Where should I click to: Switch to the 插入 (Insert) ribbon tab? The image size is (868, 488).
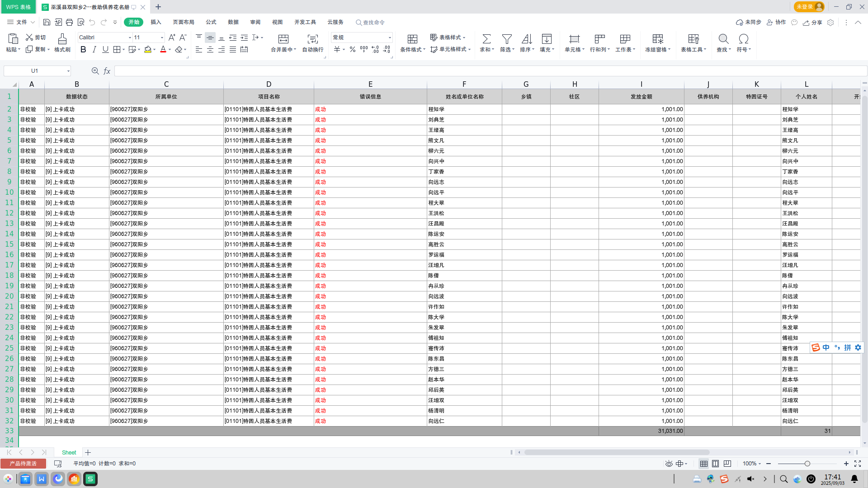tap(156, 22)
